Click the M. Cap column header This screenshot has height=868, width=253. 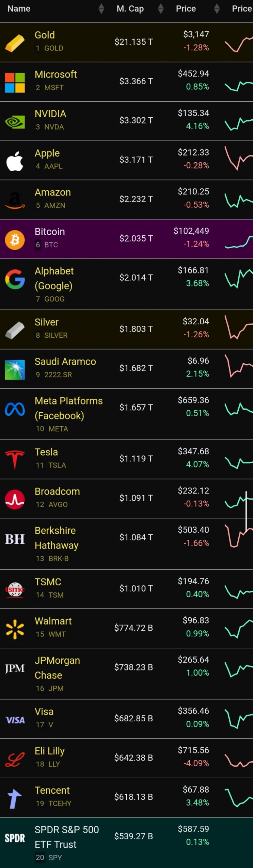point(130,9)
